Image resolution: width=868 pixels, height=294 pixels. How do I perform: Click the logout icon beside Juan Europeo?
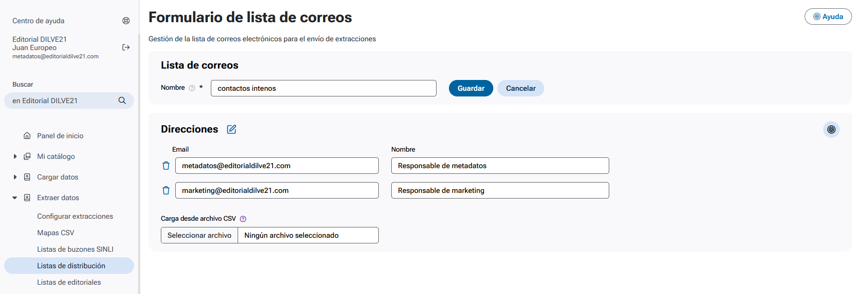[x=126, y=47]
